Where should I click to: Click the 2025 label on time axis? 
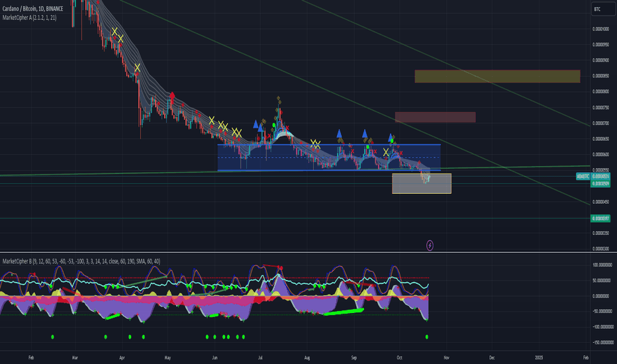[539, 357]
